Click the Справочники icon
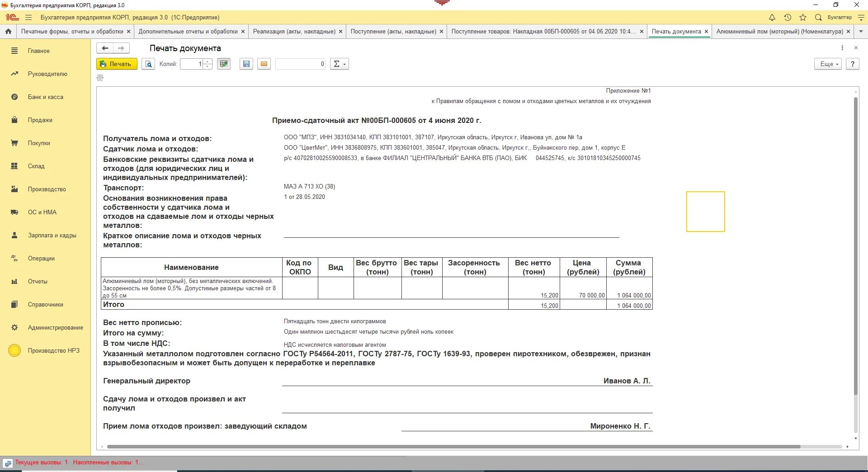The height and width of the screenshot is (472, 868). tap(14, 304)
